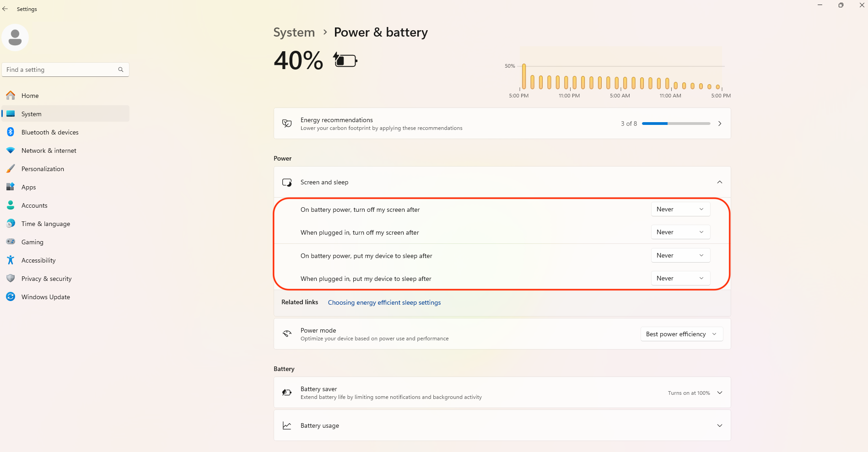Image resolution: width=868 pixels, height=452 pixels.
Task: Go to Windows Update page
Action: click(x=65, y=297)
